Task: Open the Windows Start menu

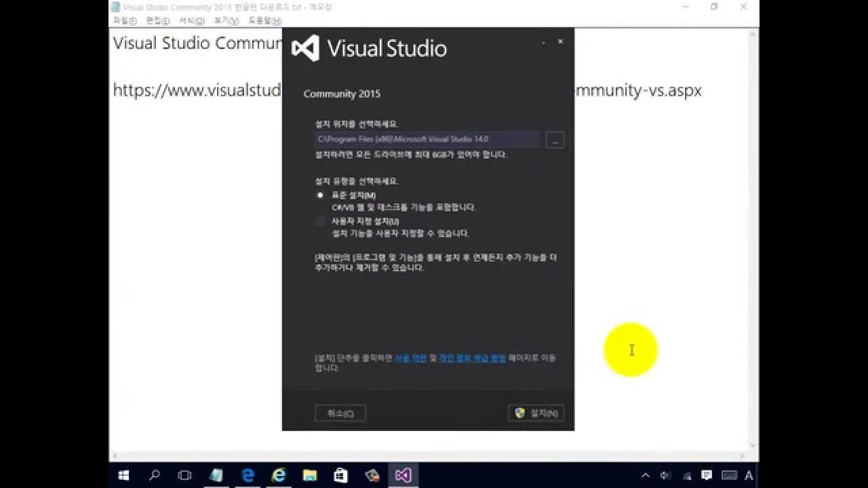Action: tap(124, 475)
